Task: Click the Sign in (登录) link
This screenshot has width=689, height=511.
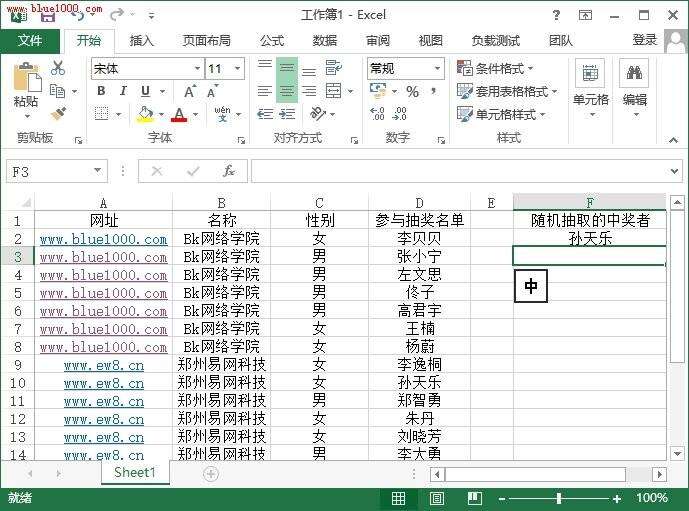Action: pos(645,40)
